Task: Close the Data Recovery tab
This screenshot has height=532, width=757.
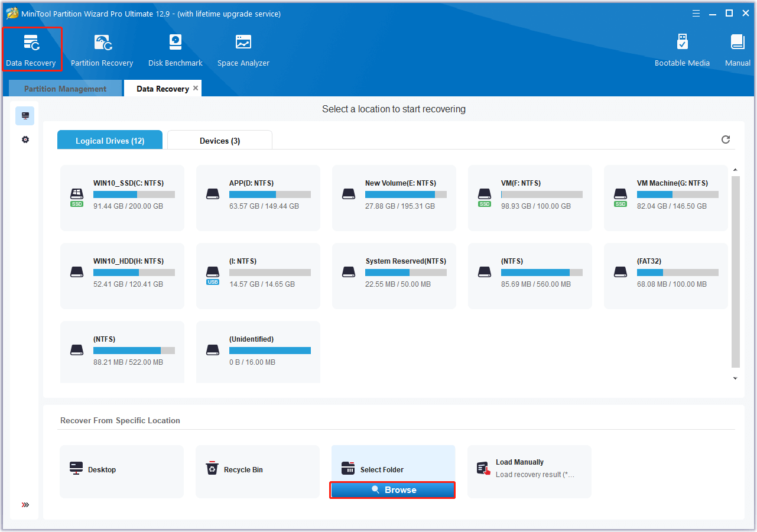Action: (196, 88)
